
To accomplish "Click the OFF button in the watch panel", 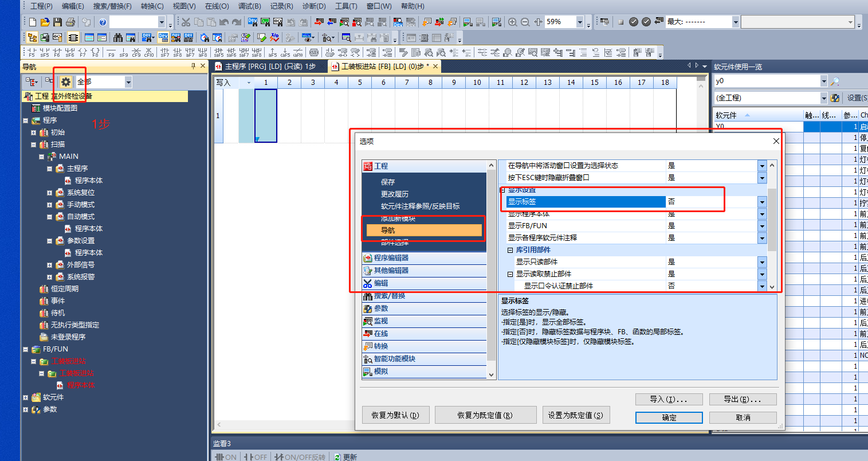I will point(256,457).
